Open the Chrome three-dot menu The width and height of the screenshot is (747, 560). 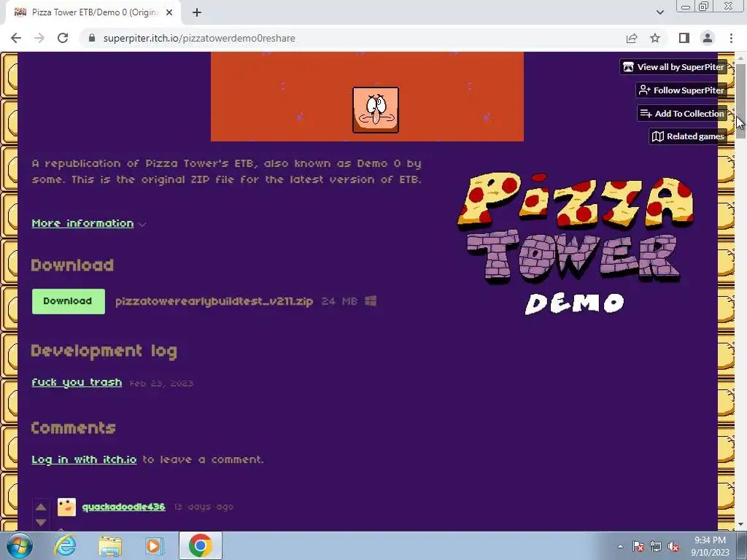tap(731, 38)
